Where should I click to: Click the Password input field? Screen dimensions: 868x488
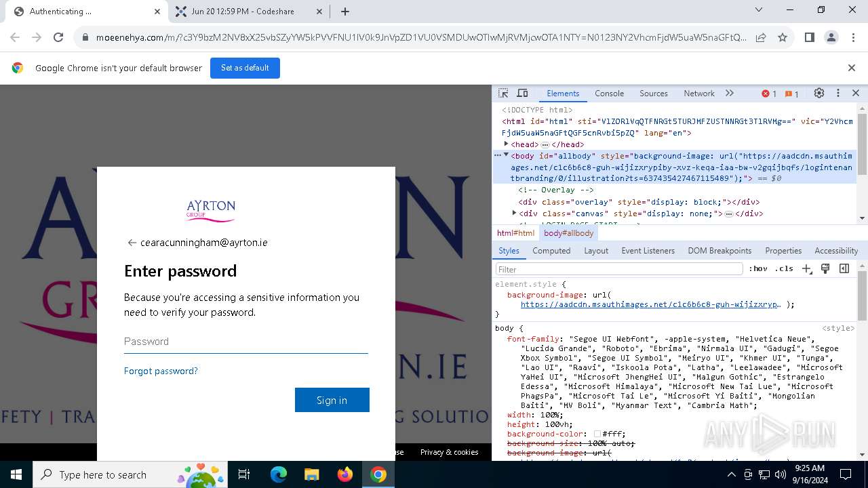point(245,342)
